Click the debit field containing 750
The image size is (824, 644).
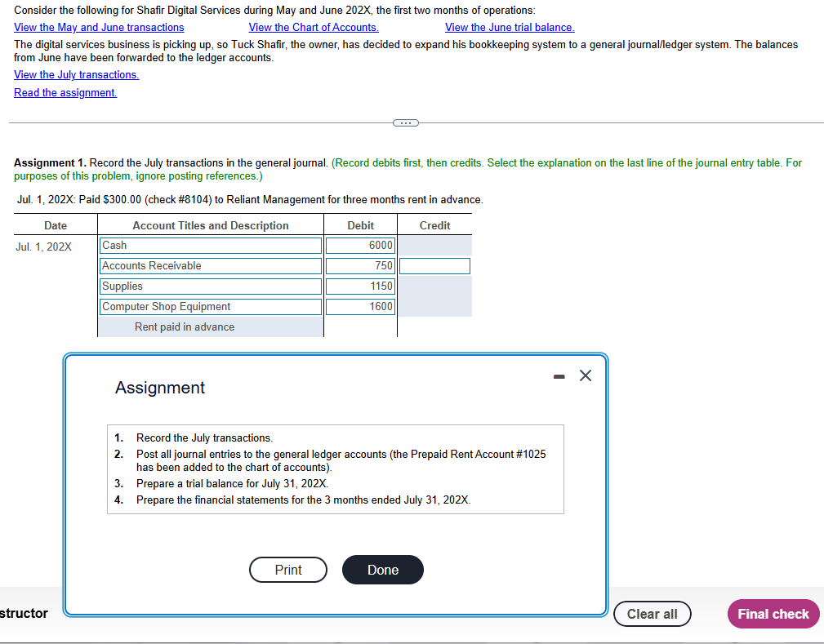[x=360, y=266]
